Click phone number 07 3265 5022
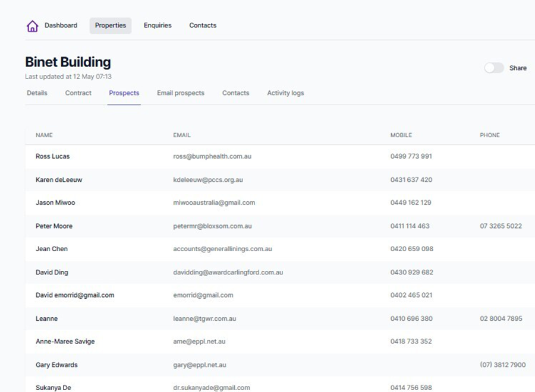The width and height of the screenshot is (535, 392). (x=501, y=226)
